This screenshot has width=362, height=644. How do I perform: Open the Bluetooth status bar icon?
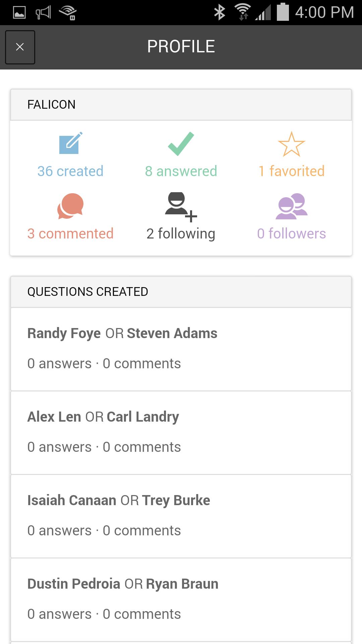pyautogui.click(x=220, y=12)
